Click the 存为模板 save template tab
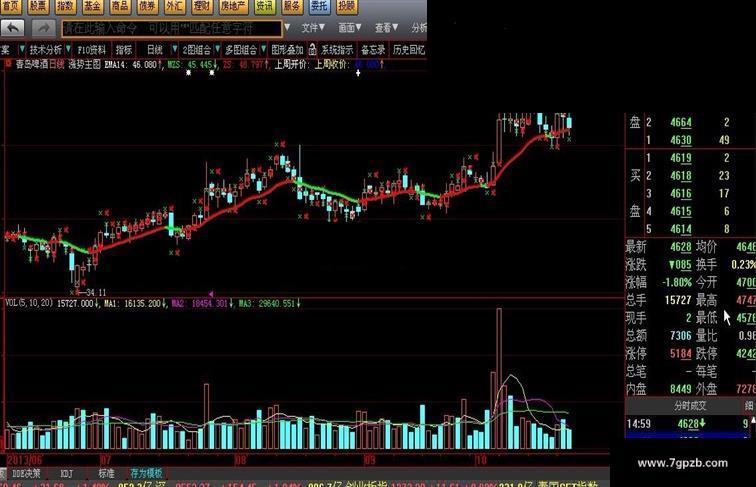Screen dimensions: 756x487 [x=146, y=474]
